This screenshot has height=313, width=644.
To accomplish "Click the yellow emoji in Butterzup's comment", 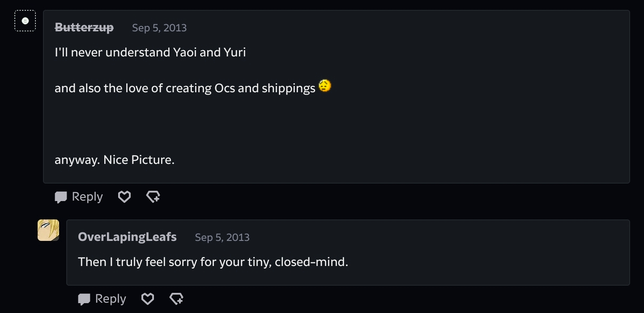I will pyautogui.click(x=325, y=86).
